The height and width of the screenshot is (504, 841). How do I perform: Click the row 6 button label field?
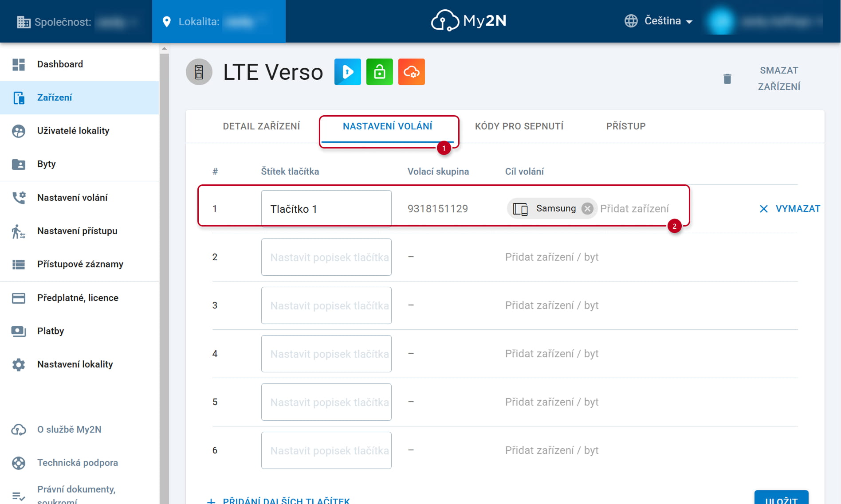[326, 450]
